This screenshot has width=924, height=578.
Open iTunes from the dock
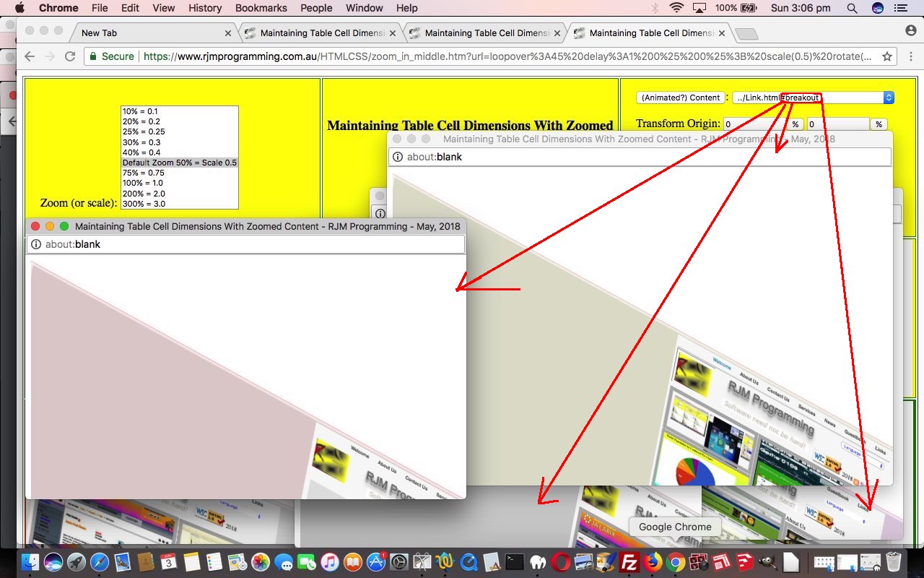coord(329,561)
